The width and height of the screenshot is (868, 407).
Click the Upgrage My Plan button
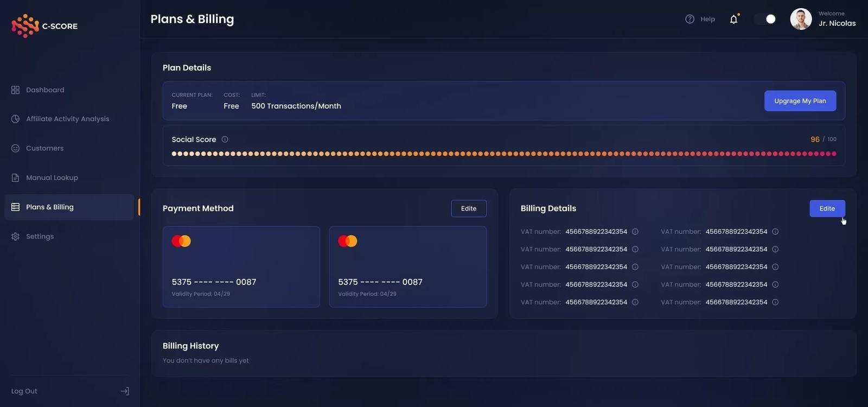tap(800, 101)
